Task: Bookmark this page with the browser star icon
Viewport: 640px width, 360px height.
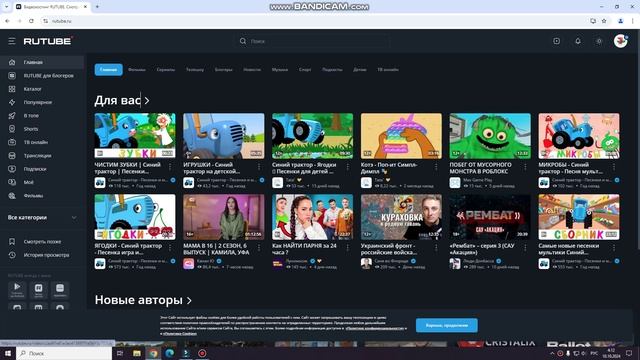Action: pyautogui.click(x=604, y=21)
